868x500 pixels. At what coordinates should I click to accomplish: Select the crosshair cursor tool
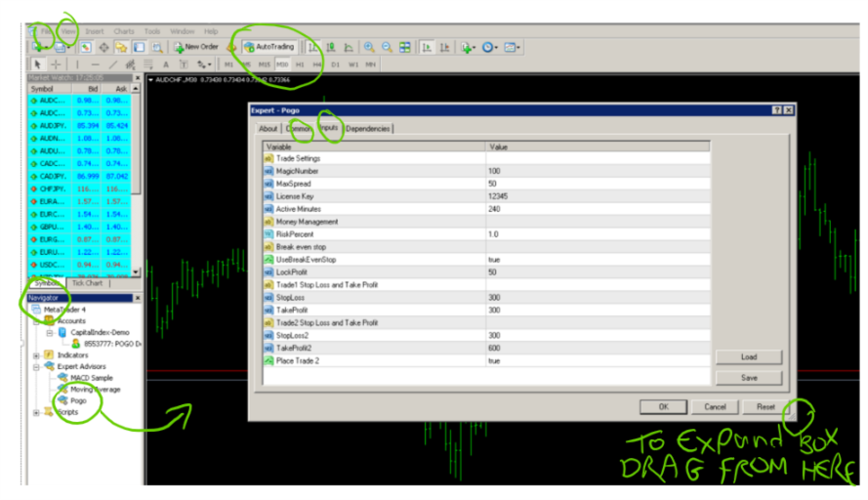56,64
